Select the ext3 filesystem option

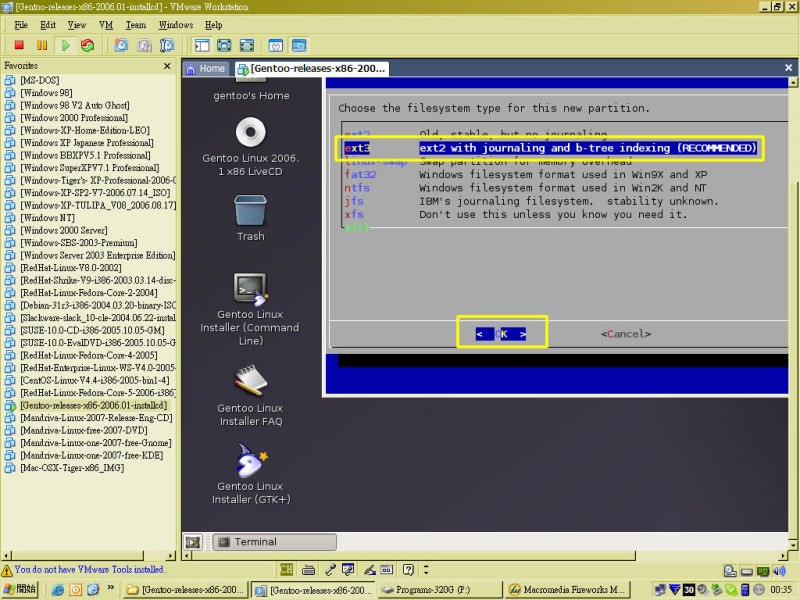tap(550, 148)
